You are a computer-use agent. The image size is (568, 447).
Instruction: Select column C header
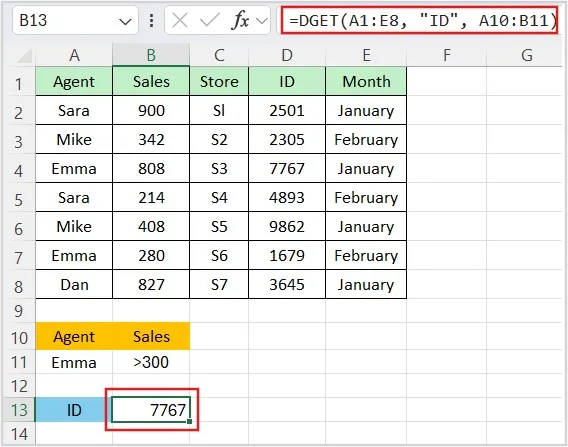tap(219, 55)
